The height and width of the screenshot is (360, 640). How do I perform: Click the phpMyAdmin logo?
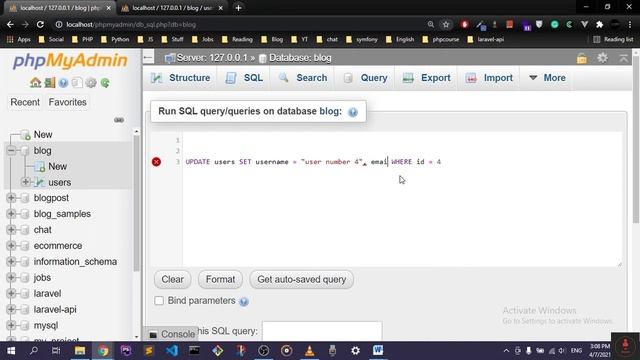click(70, 61)
